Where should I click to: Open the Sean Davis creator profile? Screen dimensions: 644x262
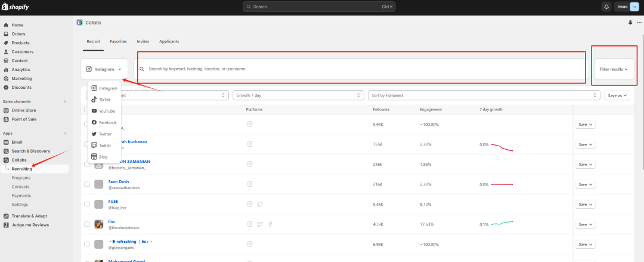click(x=119, y=181)
